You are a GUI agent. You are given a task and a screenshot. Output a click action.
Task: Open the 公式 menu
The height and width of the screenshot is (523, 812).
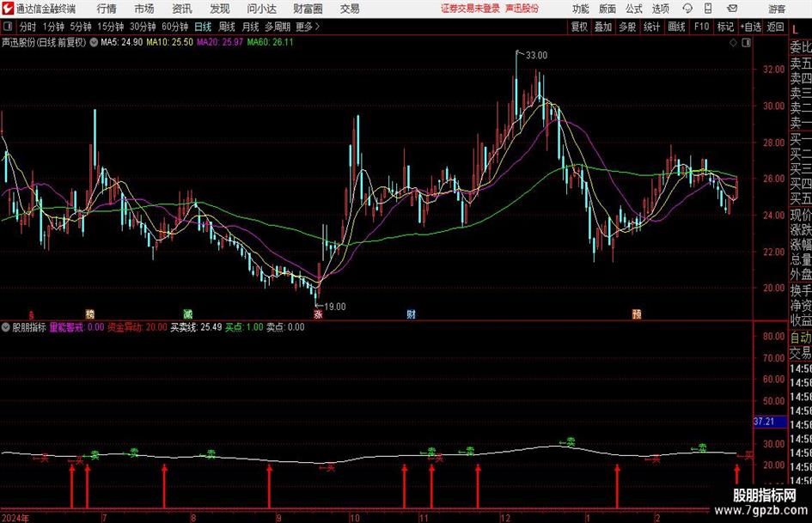634,9
